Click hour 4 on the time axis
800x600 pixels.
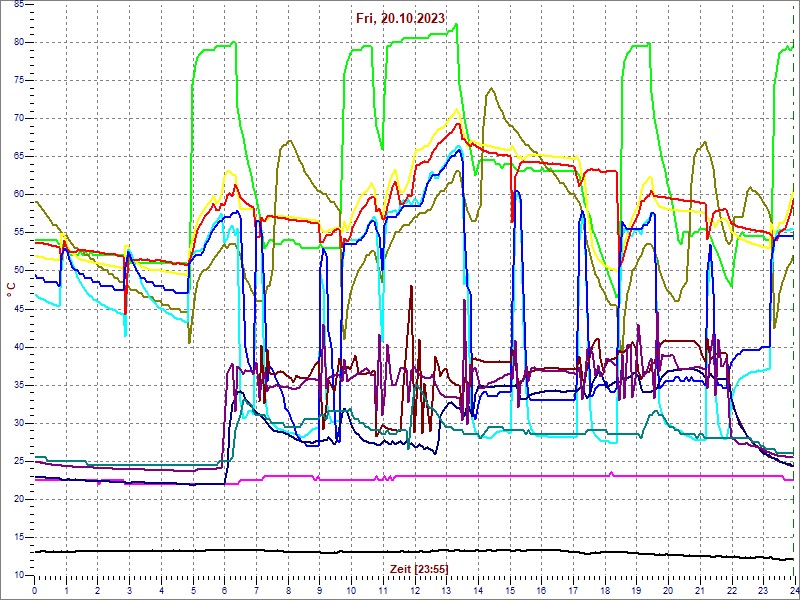tap(161, 590)
